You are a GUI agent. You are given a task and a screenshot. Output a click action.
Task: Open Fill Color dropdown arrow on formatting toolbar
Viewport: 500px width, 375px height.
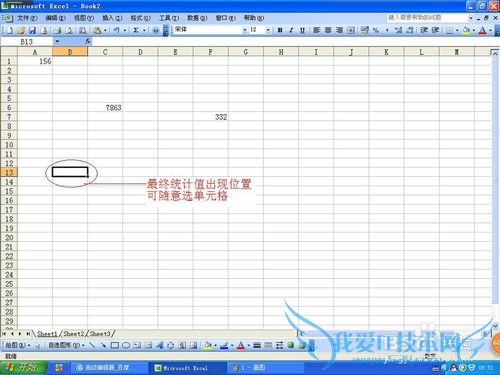474,30
